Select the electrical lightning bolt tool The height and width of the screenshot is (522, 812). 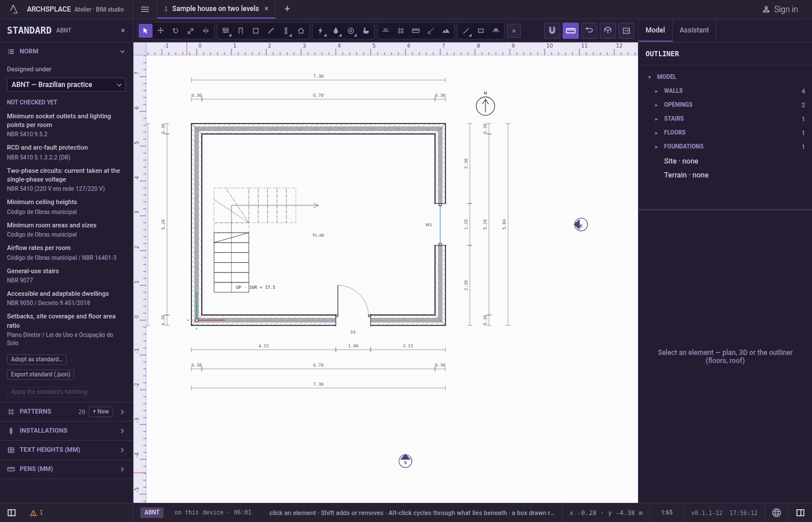click(x=321, y=31)
